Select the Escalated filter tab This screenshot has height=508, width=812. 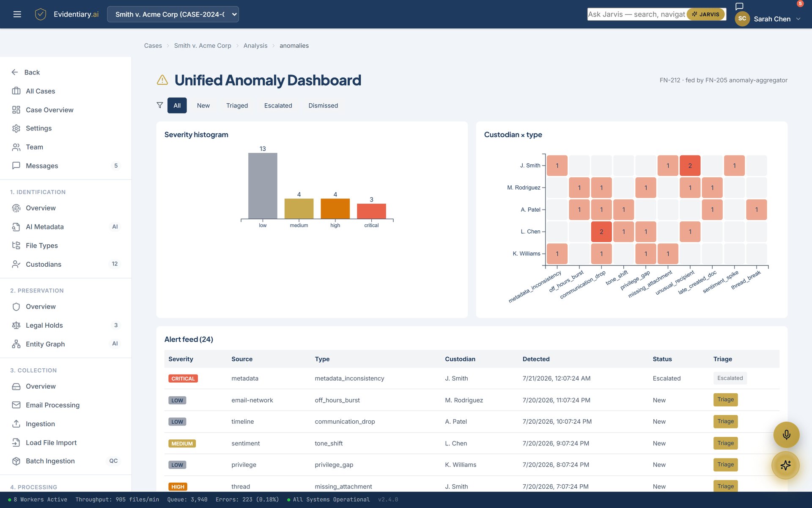click(278, 105)
